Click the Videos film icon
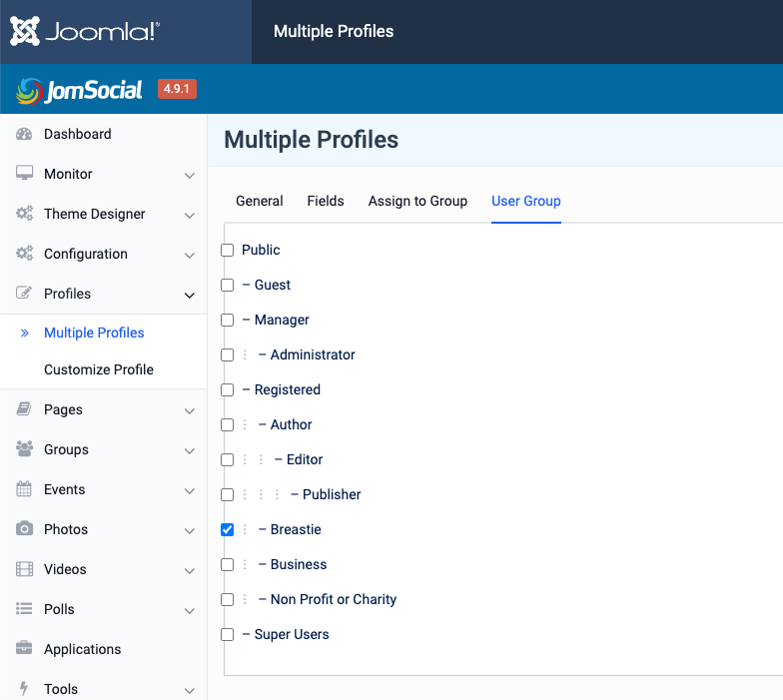This screenshot has height=700, width=783. [x=24, y=569]
